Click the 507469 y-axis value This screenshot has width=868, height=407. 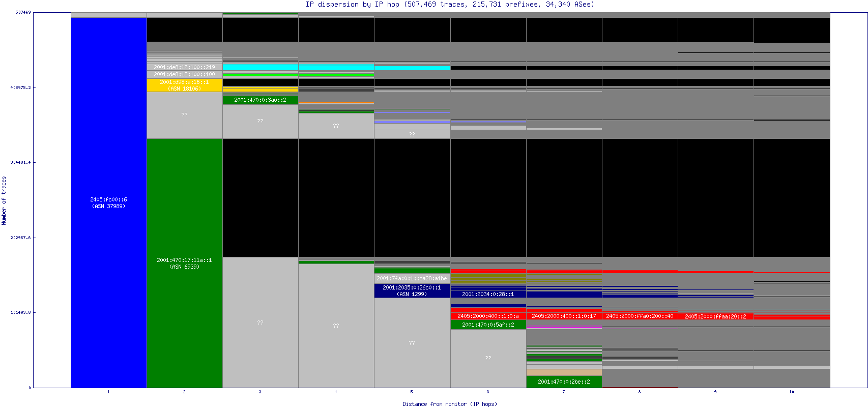point(23,12)
